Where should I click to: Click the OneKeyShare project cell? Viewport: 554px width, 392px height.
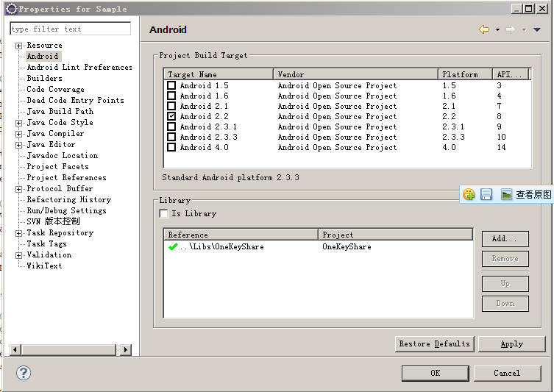347,247
